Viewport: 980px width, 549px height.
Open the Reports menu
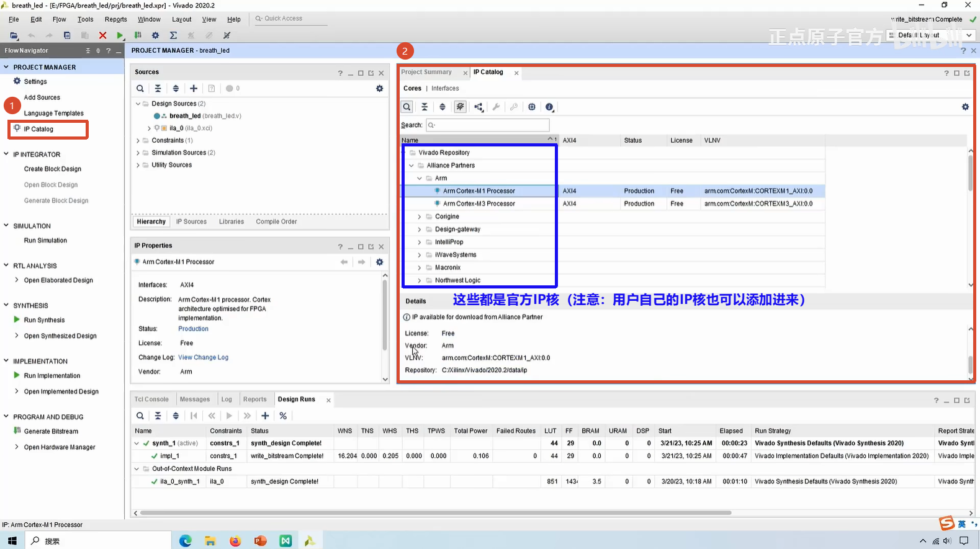point(115,19)
